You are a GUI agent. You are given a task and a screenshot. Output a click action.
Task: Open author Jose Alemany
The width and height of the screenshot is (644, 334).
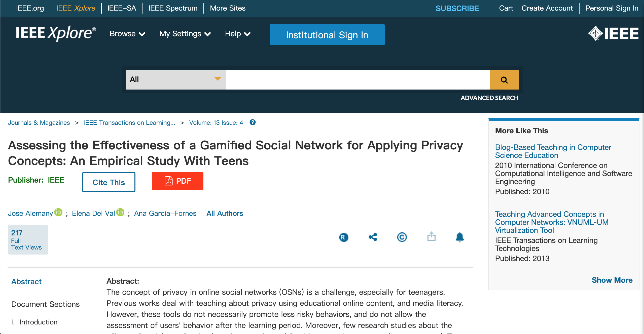point(30,213)
